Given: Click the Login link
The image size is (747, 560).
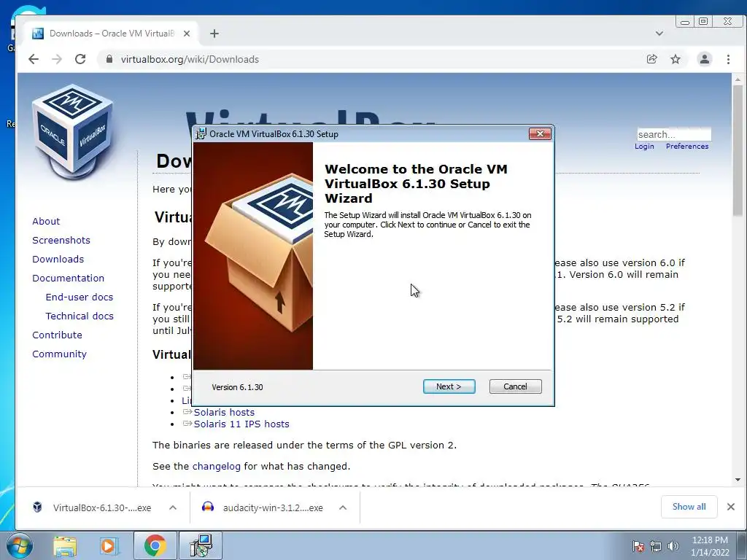Looking at the screenshot, I should pyautogui.click(x=644, y=146).
